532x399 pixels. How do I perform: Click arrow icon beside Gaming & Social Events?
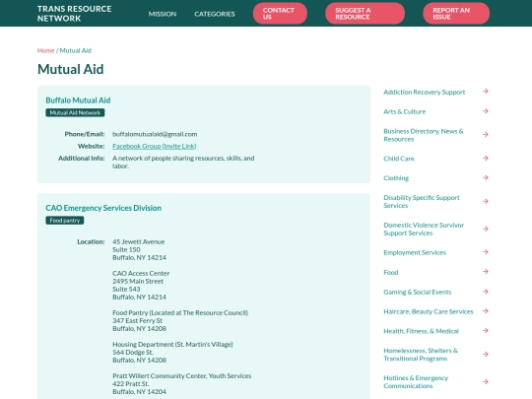(486, 292)
